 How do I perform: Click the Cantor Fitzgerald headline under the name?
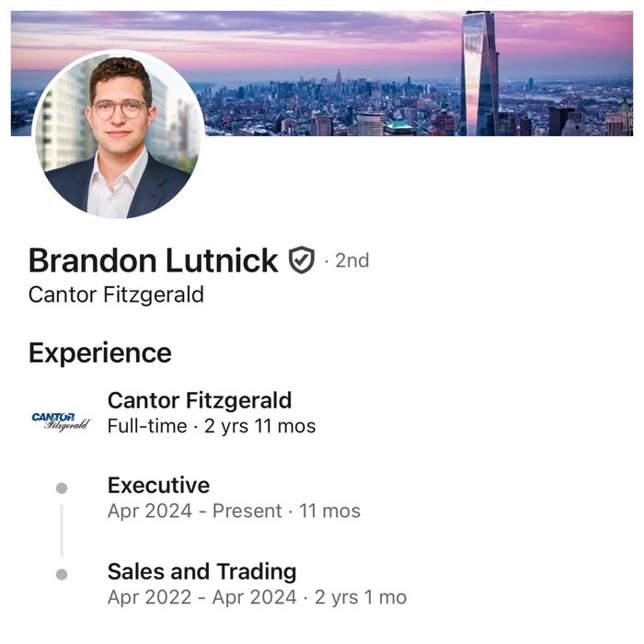click(x=116, y=295)
